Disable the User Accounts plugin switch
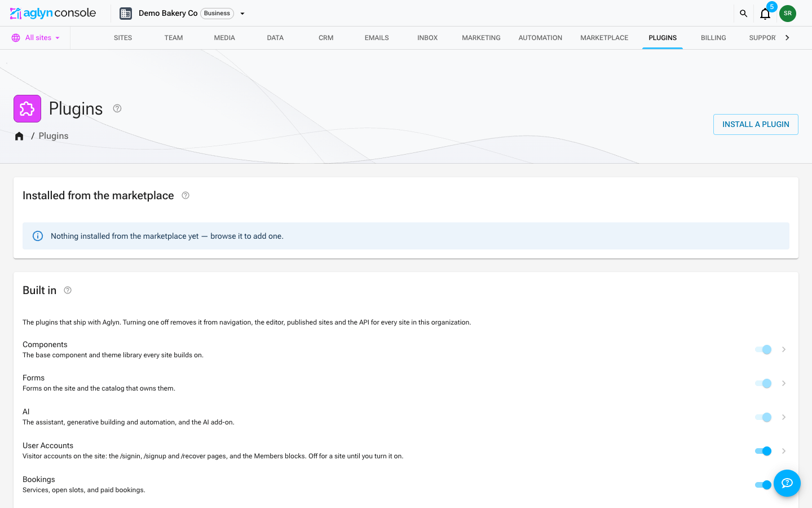The height and width of the screenshot is (508, 812). pyautogui.click(x=764, y=451)
